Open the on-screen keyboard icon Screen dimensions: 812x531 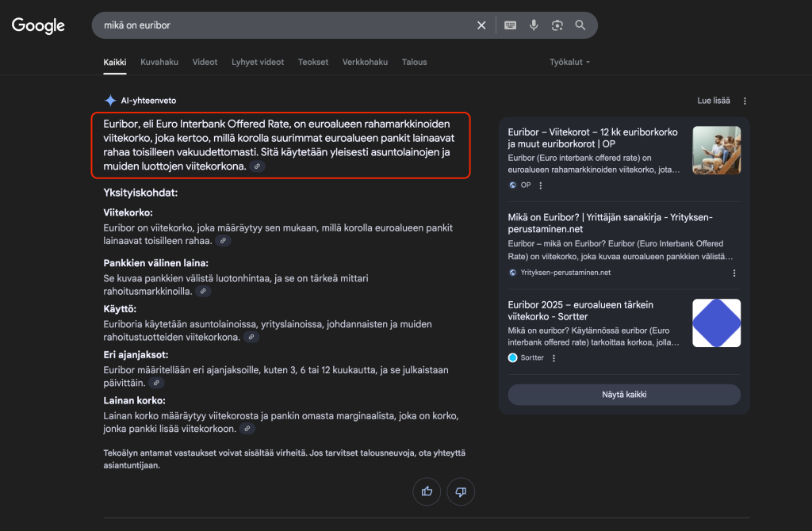click(510, 25)
